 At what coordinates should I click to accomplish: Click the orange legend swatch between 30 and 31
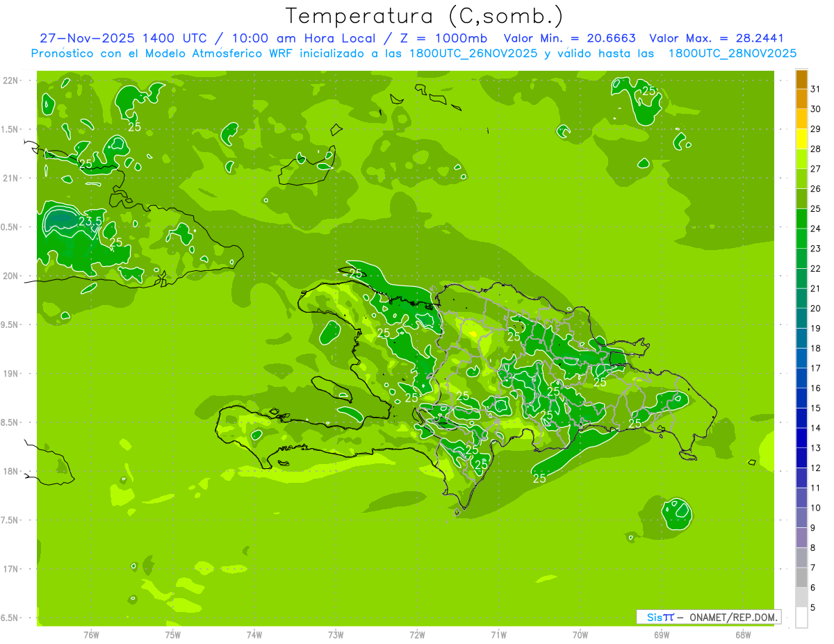point(801,99)
